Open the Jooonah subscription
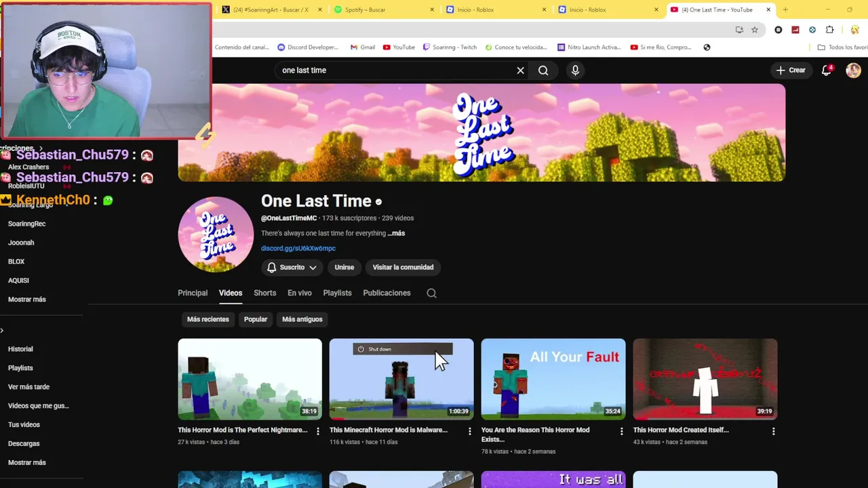The width and height of the screenshot is (868, 488). coord(21,243)
